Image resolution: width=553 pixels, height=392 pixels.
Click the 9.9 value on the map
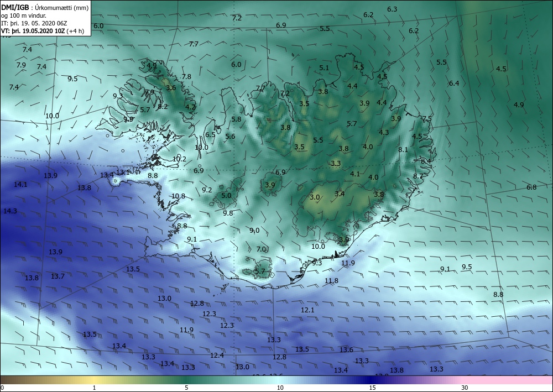pos(128,119)
